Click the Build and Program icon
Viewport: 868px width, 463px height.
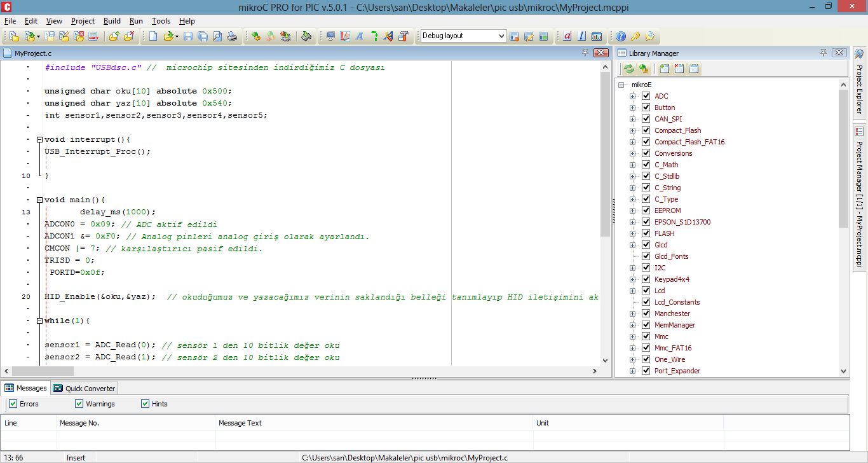(285, 36)
